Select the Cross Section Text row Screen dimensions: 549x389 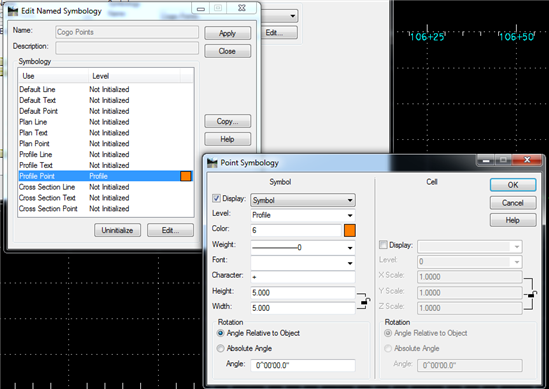(x=105, y=198)
